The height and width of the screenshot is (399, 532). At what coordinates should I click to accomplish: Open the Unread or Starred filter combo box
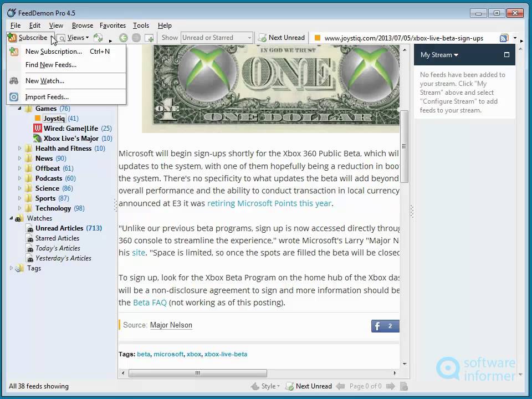217,38
